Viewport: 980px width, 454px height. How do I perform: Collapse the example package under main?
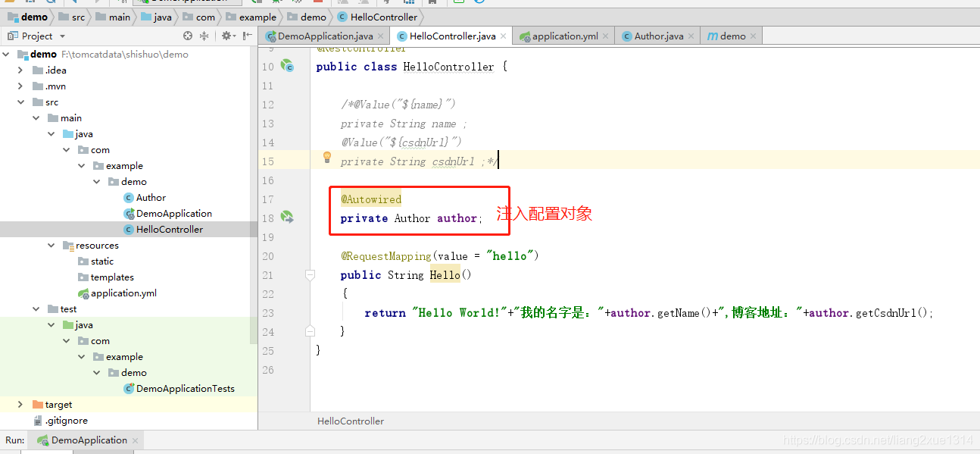pyautogui.click(x=82, y=166)
